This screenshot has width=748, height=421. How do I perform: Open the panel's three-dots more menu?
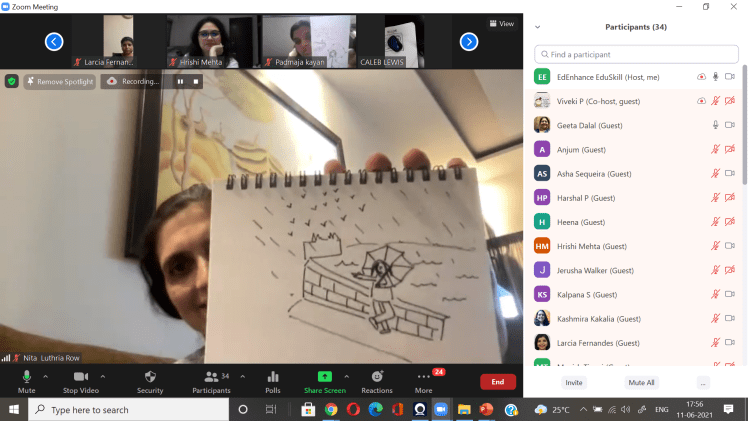[703, 382]
